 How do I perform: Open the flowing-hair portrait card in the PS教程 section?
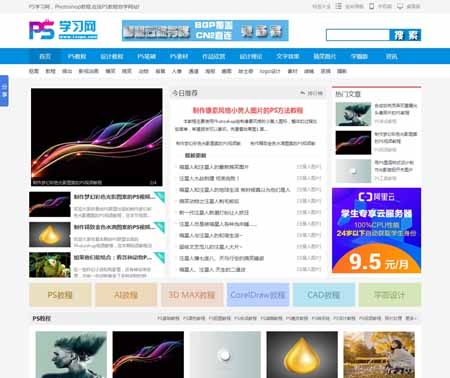[71, 355]
